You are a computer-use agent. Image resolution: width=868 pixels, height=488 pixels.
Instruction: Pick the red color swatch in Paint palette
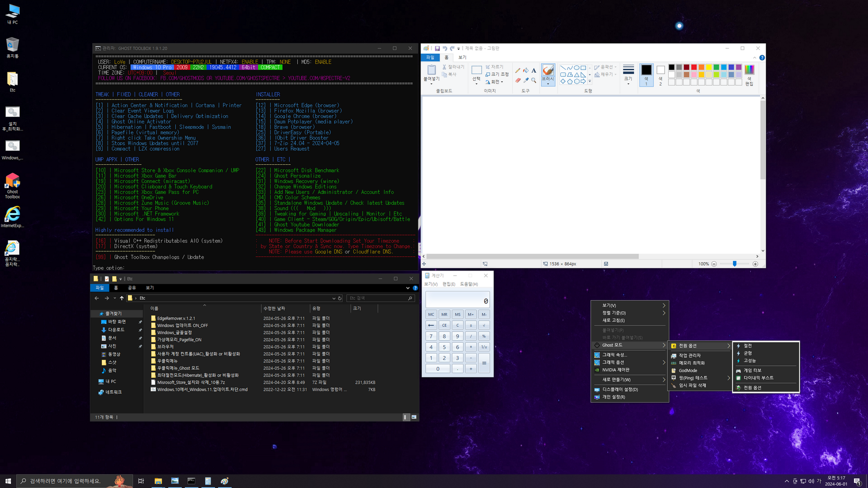694,67
